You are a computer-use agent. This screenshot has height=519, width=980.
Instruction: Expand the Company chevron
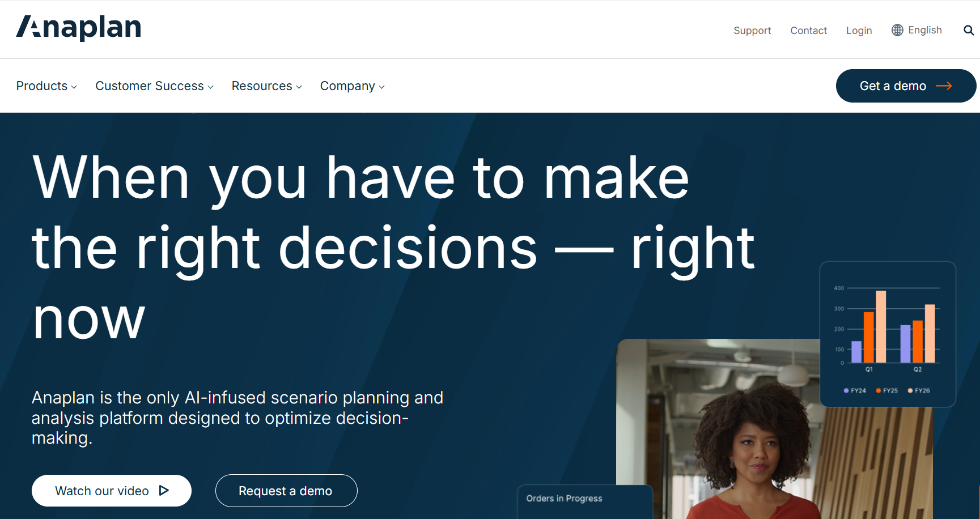pos(381,87)
